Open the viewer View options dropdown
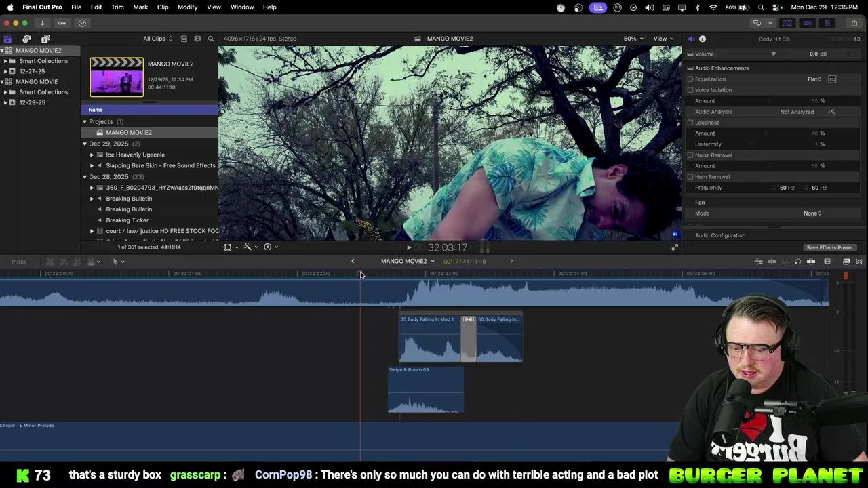Image resolution: width=868 pixels, height=488 pixels. tap(663, 39)
